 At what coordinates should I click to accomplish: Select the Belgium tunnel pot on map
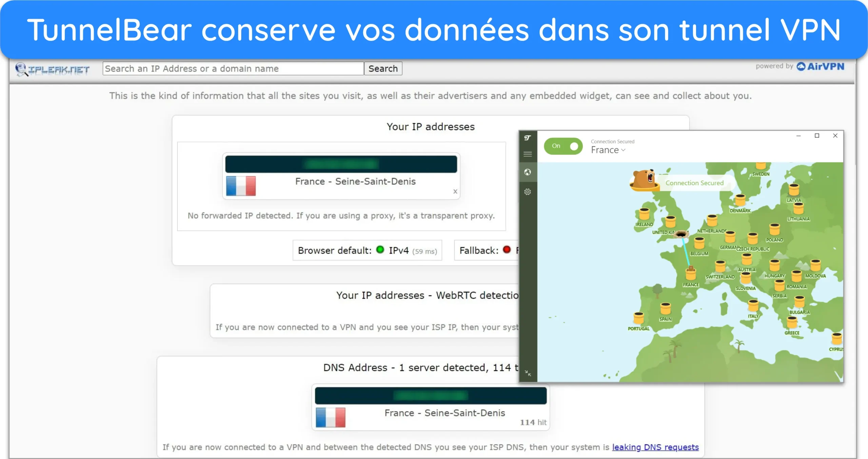coord(699,243)
